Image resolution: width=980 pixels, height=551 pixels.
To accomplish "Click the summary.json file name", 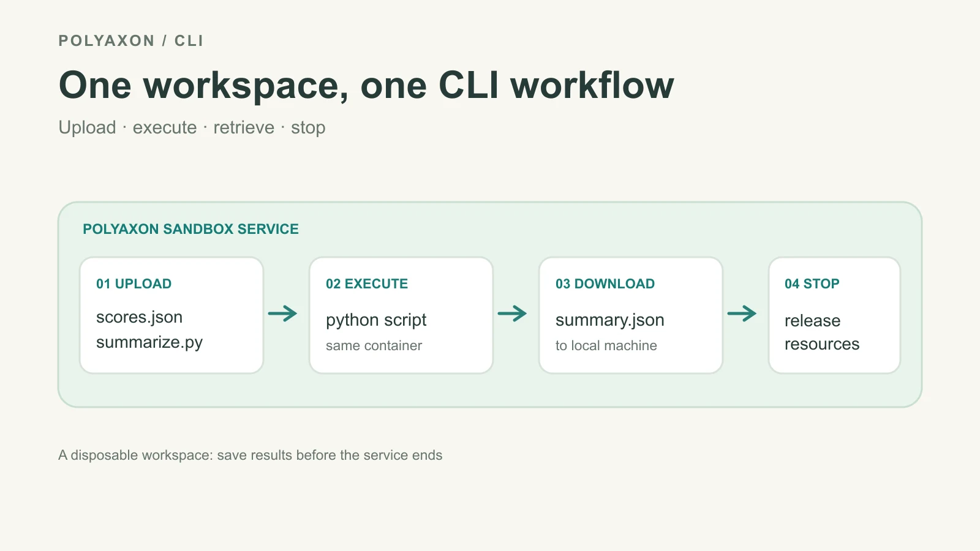I will (609, 320).
